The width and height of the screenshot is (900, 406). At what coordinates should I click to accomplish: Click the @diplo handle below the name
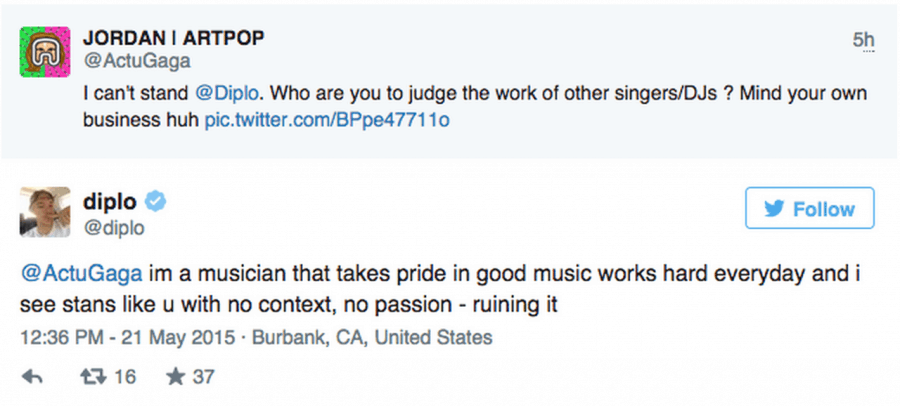[113, 228]
